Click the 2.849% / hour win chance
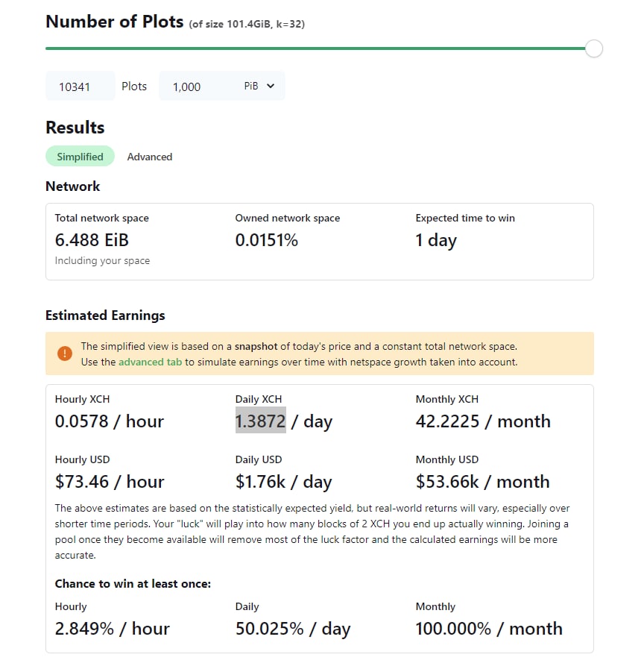Viewport: 644px width, 669px height. tap(112, 629)
